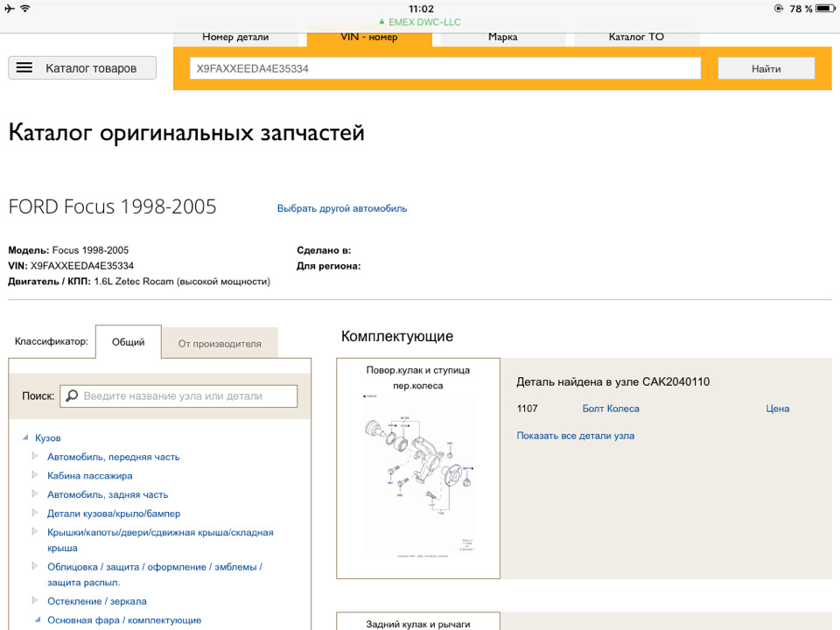This screenshot has height=630, width=840.
Task: Click the magnifier icon in the Поиск field
Action: click(x=71, y=395)
